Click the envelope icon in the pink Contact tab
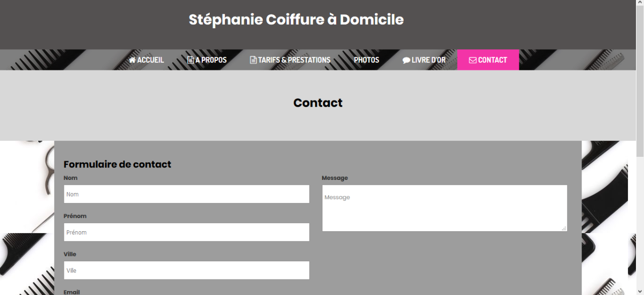 472,60
